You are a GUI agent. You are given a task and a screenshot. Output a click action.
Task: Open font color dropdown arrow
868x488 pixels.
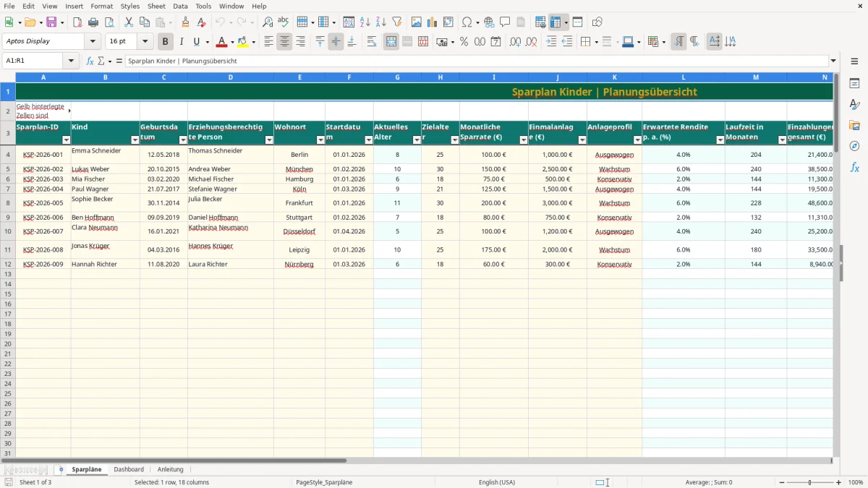232,42
